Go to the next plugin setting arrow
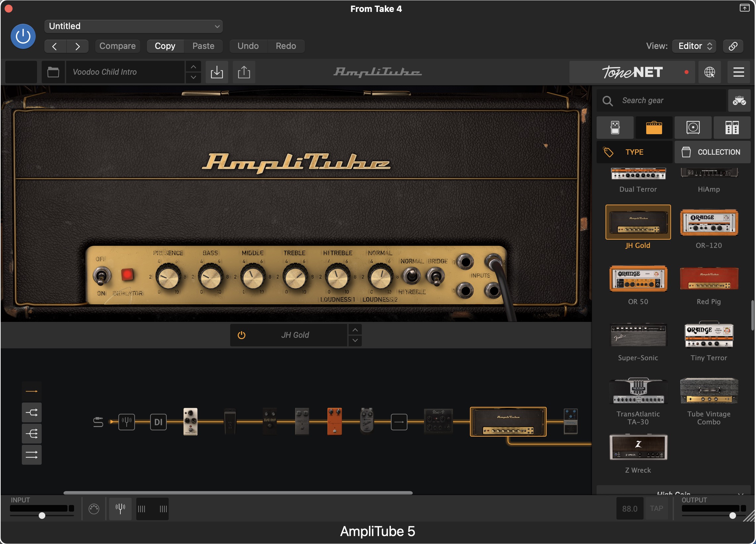Image resolution: width=756 pixels, height=544 pixels. (77, 46)
